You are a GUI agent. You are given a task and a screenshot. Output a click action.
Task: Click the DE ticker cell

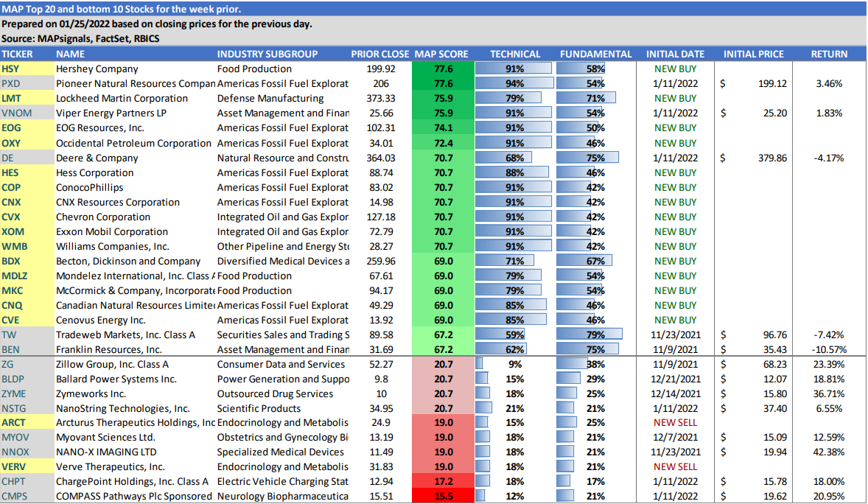pyautogui.click(x=27, y=158)
